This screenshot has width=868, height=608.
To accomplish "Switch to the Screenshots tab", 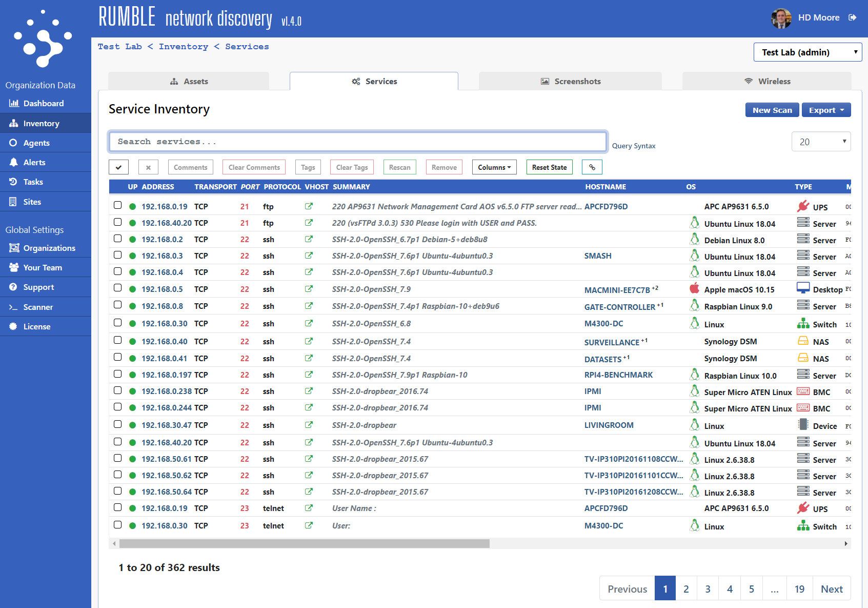I will pyautogui.click(x=571, y=81).
